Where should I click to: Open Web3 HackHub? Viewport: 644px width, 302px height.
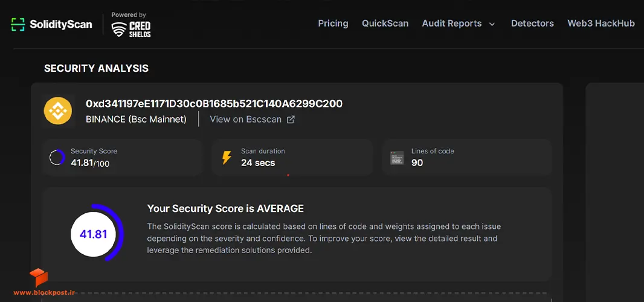tap(601, 24)
